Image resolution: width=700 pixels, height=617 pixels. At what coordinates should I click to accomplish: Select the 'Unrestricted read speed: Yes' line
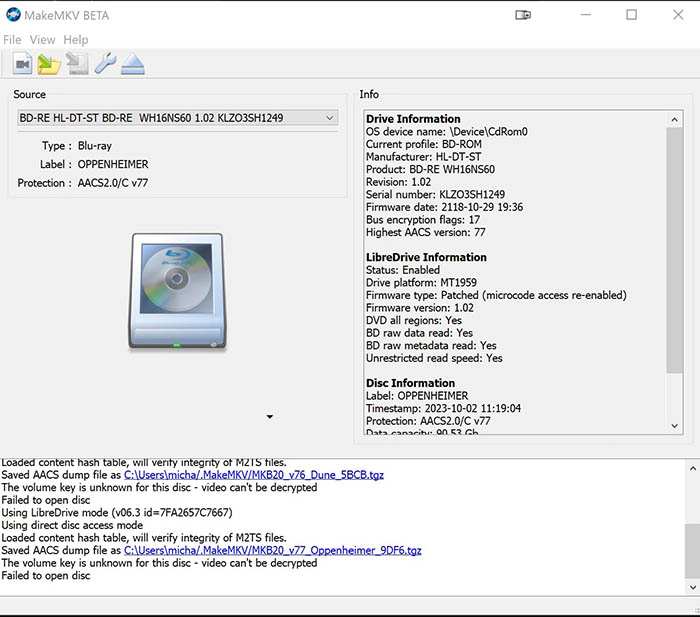(x=434, y=358)
